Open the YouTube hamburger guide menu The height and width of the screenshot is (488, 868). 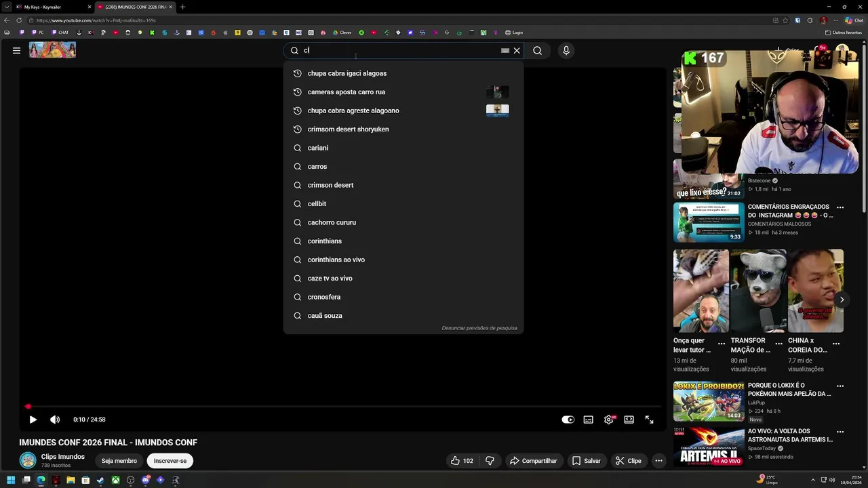click(16, 50)
